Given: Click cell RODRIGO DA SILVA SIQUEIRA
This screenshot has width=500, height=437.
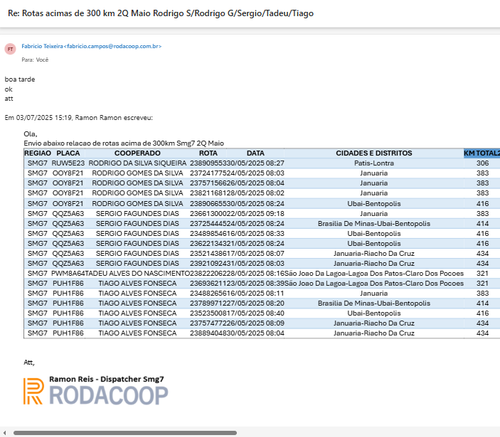Looking at the screenshot, I should click(x=137, y=163).
